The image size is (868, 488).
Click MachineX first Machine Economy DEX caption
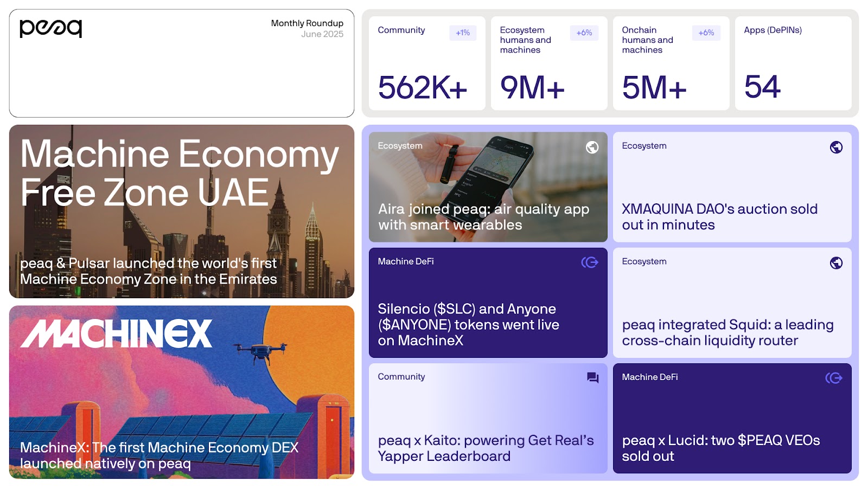pos(159,455)
